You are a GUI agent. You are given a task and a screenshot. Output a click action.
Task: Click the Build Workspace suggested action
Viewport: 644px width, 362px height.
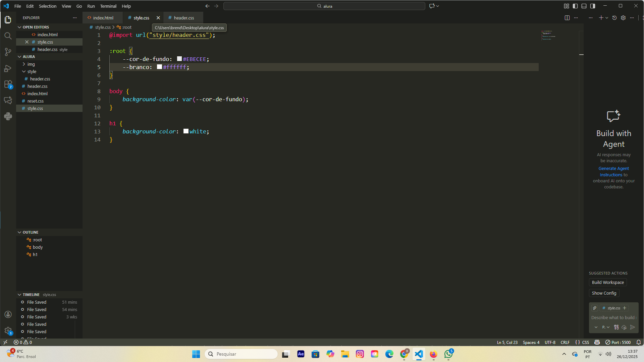607,282
